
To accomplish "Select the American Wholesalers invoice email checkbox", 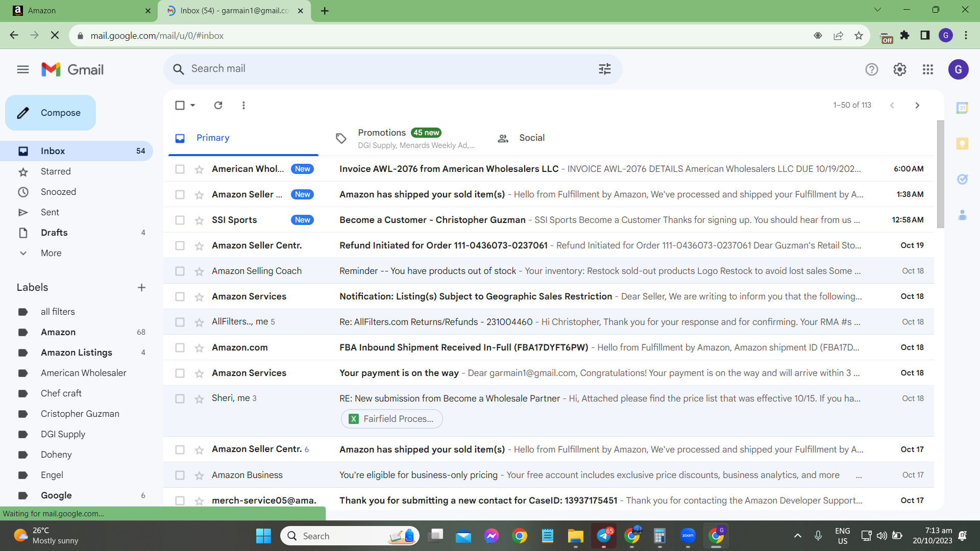I will (x=180, y=169).
